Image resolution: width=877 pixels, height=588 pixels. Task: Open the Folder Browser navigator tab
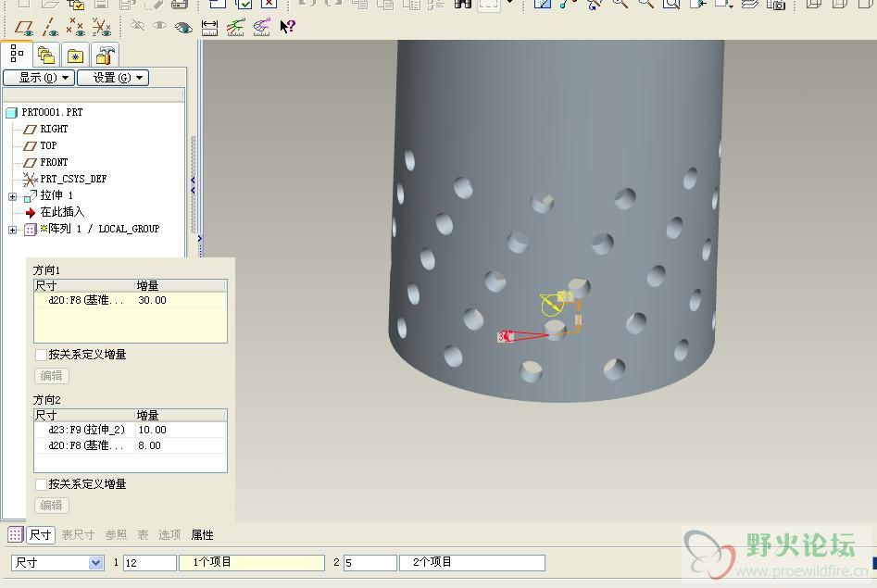click(x=46, y=55)
